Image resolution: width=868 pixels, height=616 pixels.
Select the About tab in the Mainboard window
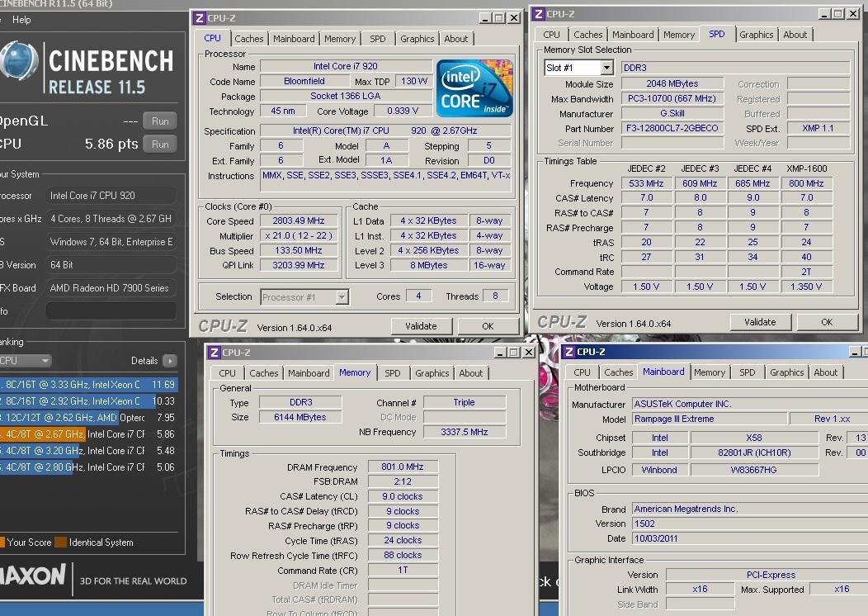tap(825, 372)
